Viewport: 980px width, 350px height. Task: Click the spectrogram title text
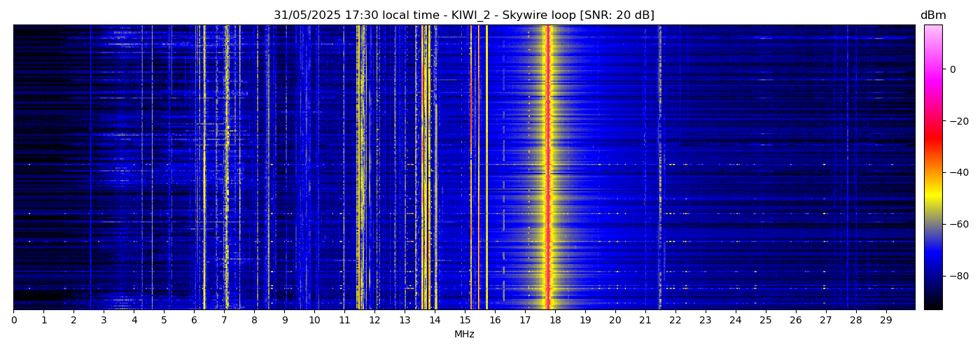[x=463, y=15]
